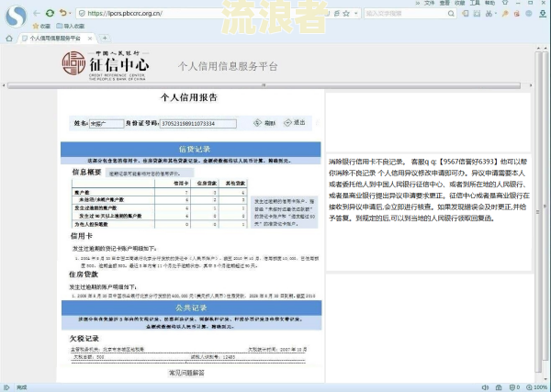Click the 公共记录 section header
The height and width of the screenshot is (392, 551).
click(192, 308)
